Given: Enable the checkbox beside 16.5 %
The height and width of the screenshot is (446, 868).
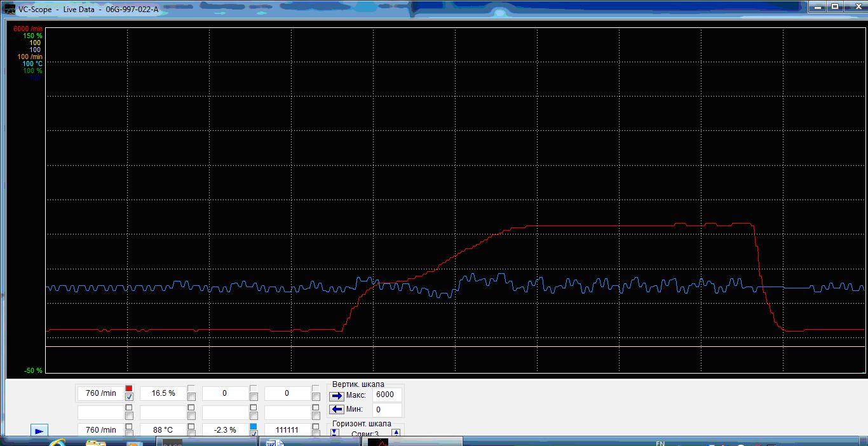Looking at the screenshot, I should click(191, 397).
